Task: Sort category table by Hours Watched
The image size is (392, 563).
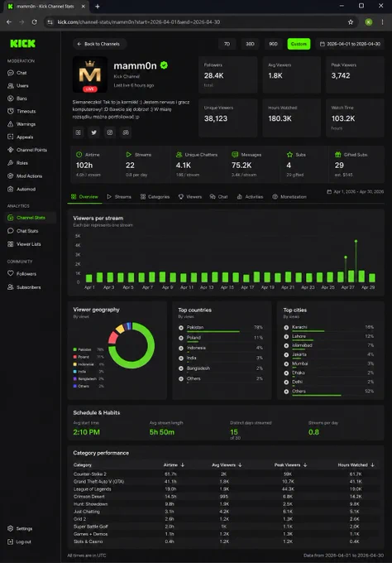Action: tap(356, 465)
